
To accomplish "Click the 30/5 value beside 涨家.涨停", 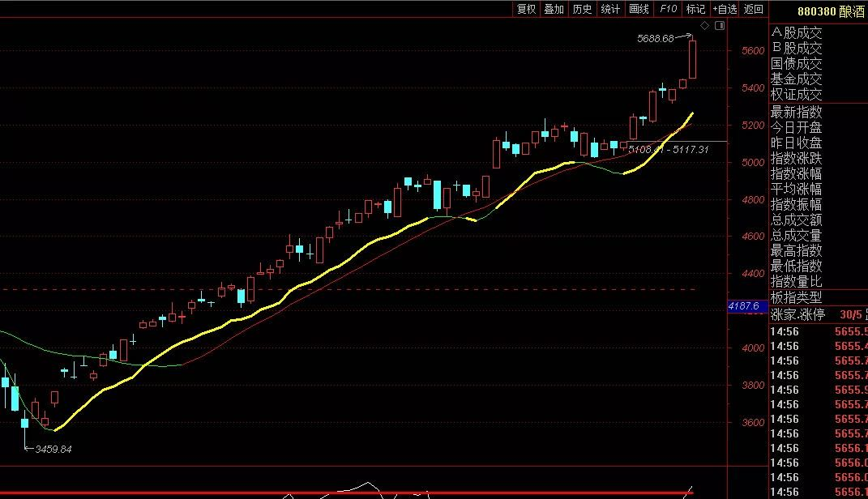I will [x=851, y=315].
